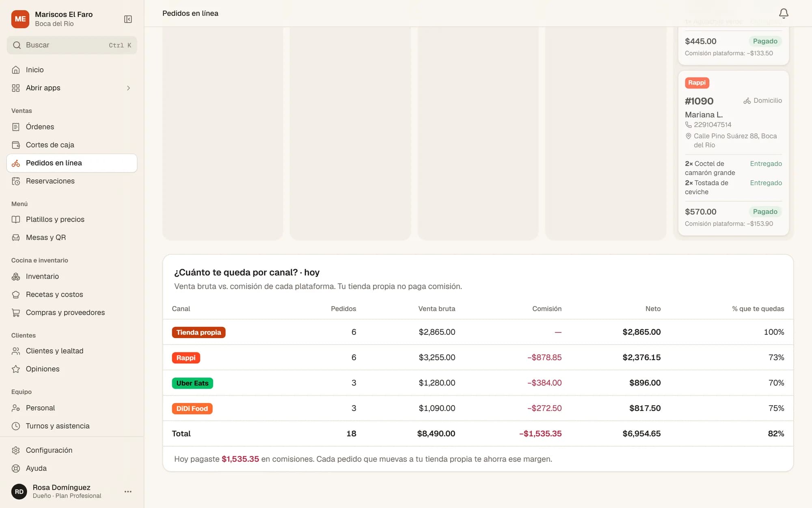Click the Personal user icon

16,408
